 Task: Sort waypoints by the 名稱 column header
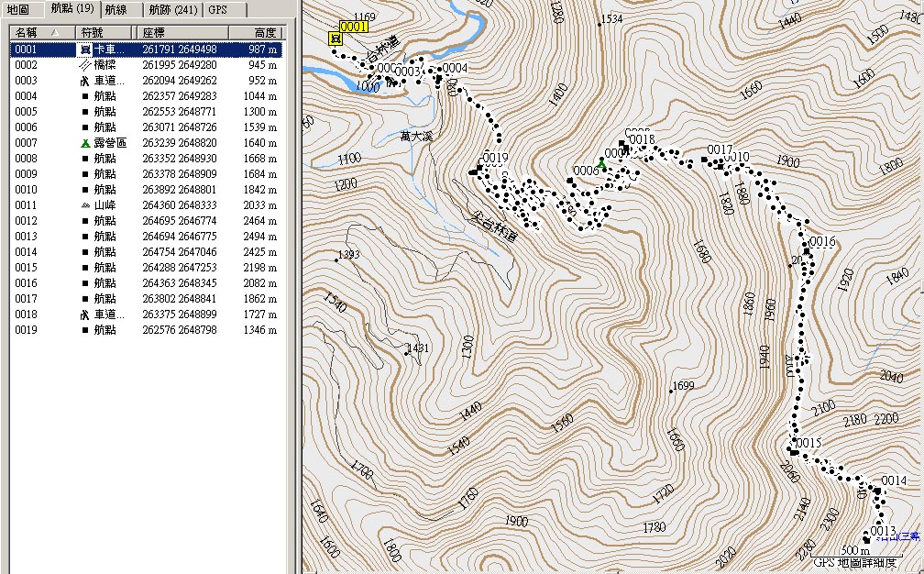[41, 33]
